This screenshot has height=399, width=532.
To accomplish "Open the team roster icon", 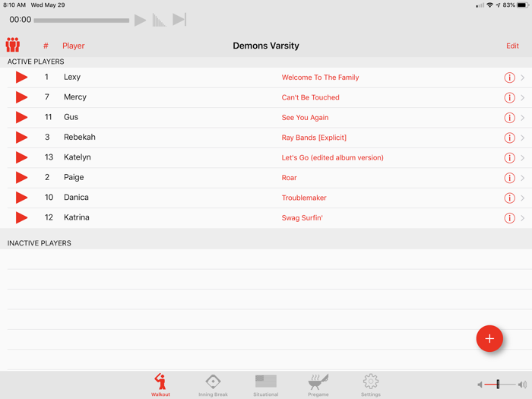I will point(13,45).
